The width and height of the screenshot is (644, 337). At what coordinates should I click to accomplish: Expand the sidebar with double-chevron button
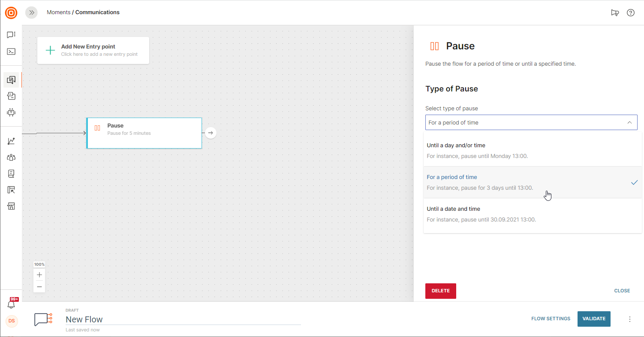pyautogui.click(x=31, y=12)
